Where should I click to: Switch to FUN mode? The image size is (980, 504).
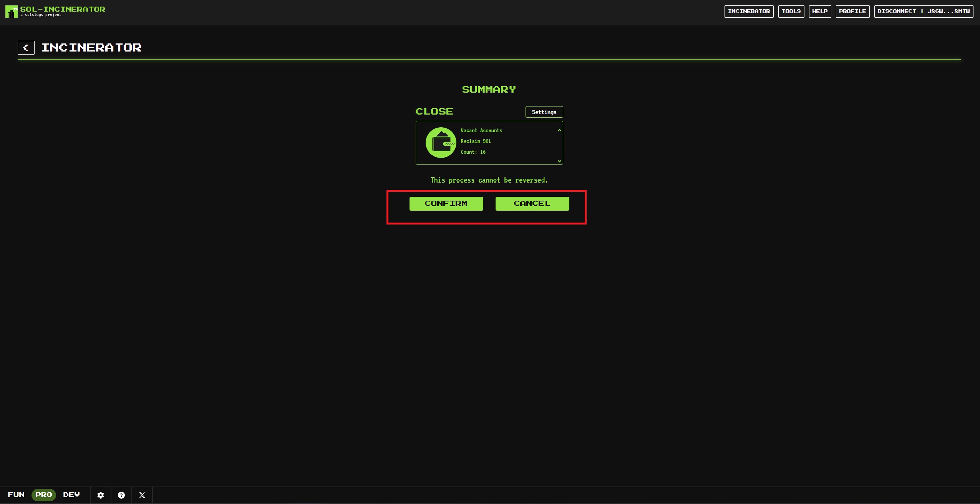pos(16,495)
